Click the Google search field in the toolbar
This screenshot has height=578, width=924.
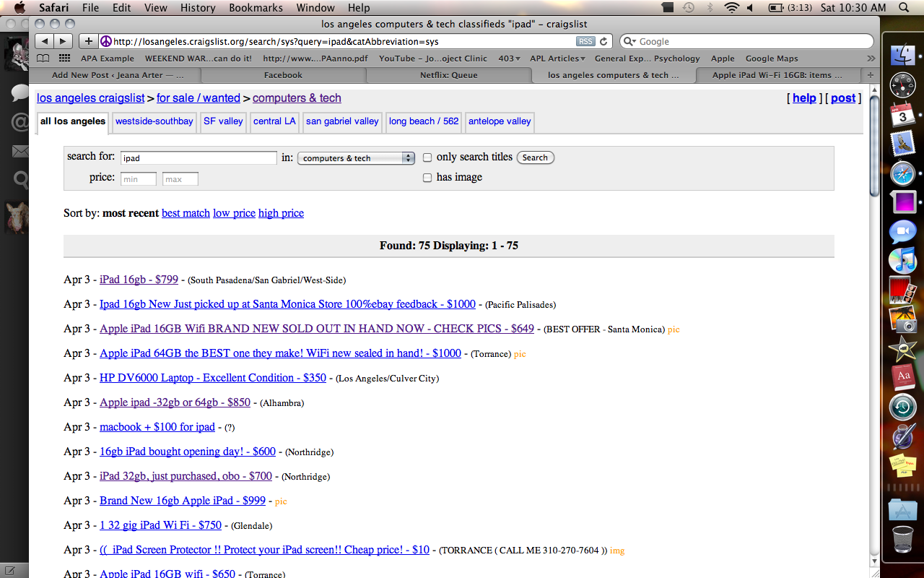746,42
